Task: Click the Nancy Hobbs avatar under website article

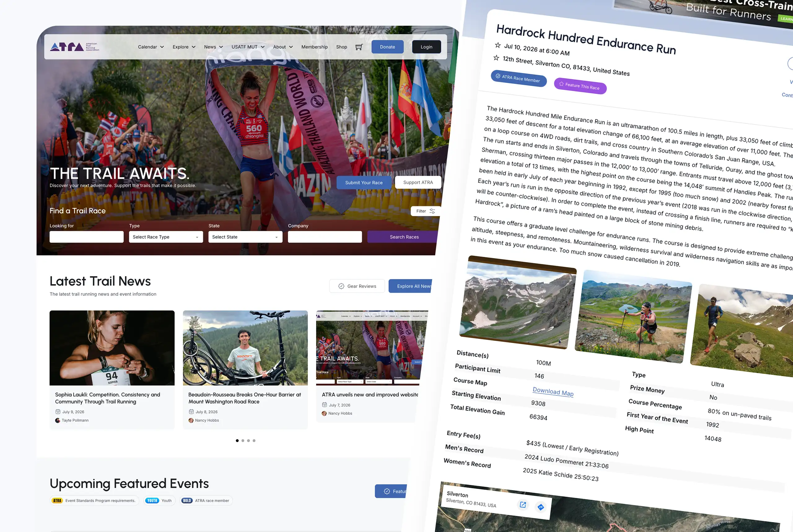Action: 324,413
